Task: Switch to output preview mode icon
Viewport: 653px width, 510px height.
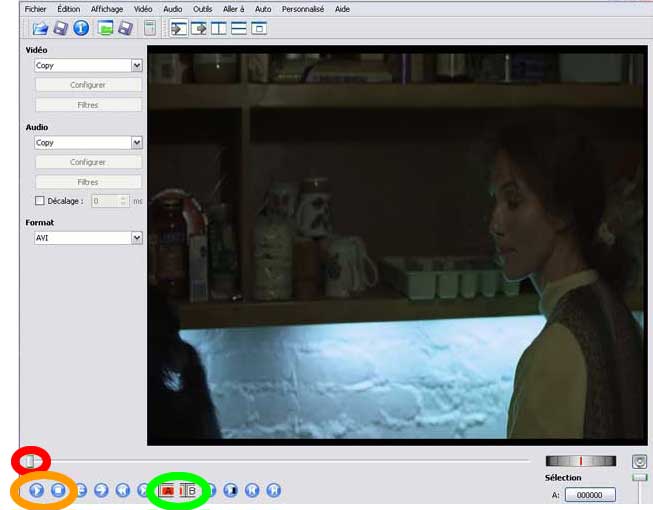Action: coord(199,29)
